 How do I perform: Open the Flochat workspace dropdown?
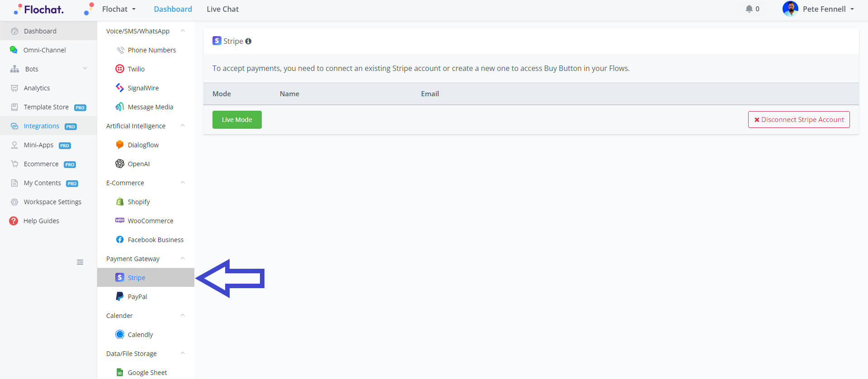pos(118,9)
